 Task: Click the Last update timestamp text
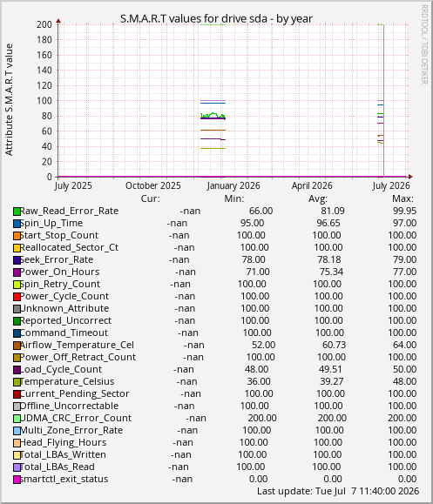click(338, 492)
